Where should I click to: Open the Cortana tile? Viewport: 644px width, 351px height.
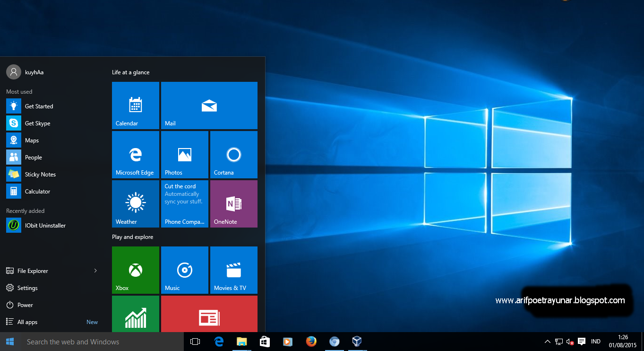(x=234, y=155)
